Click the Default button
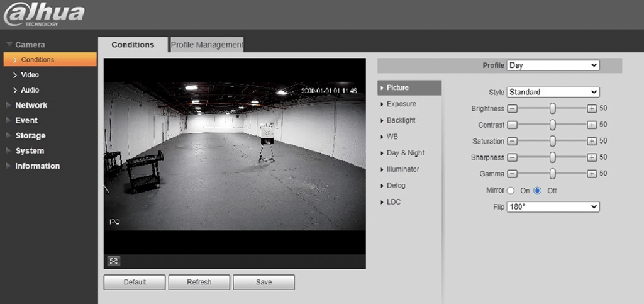Screen dimensions: 644x304 (135, 282)
